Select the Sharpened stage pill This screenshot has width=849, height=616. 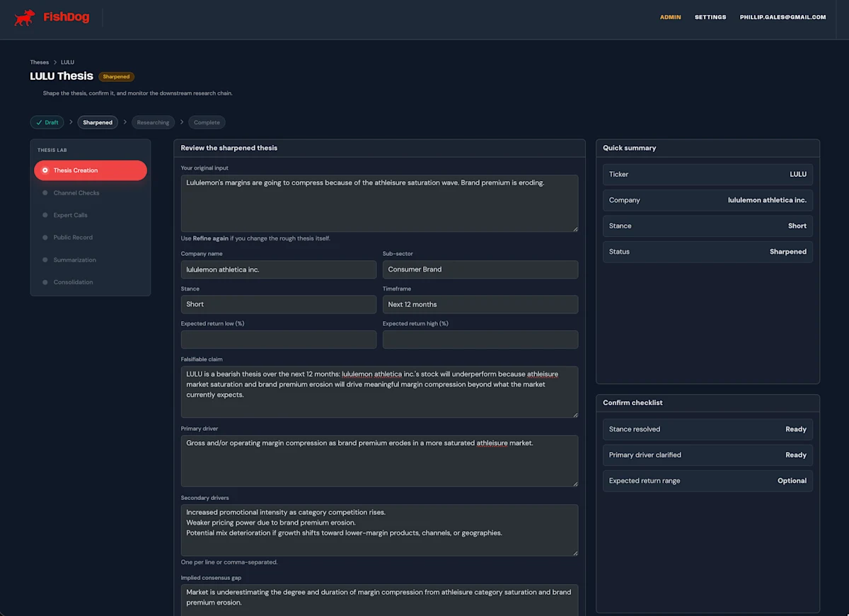click(98, 122)
